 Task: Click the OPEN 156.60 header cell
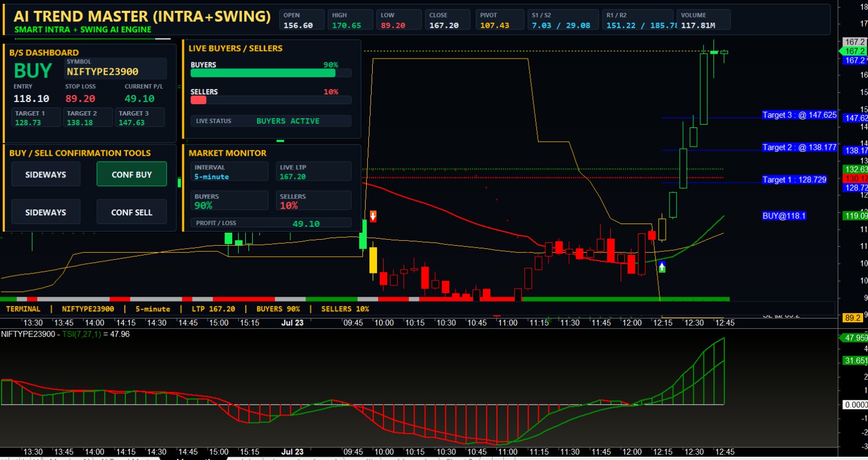[302, 20]
